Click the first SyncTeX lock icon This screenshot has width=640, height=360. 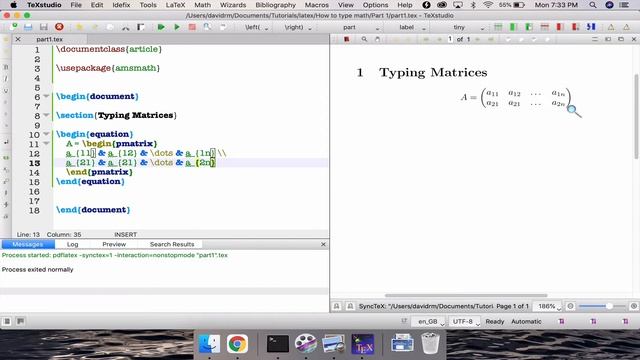(336, 306)
